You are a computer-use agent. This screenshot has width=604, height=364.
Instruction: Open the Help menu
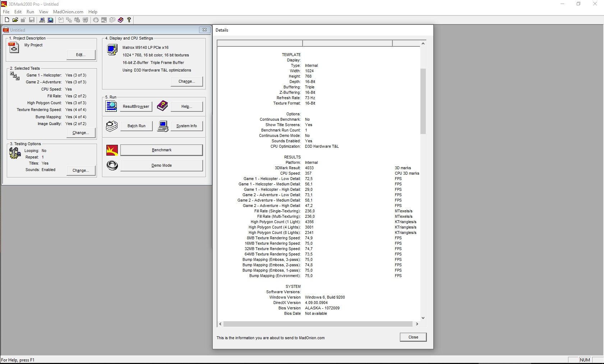tap(93, 12)
